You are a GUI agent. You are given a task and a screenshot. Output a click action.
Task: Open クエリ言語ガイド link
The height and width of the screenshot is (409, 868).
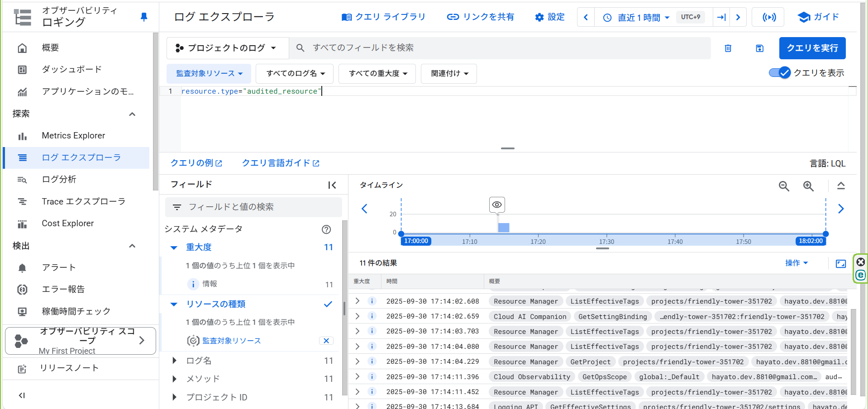[x=281, y=163]
